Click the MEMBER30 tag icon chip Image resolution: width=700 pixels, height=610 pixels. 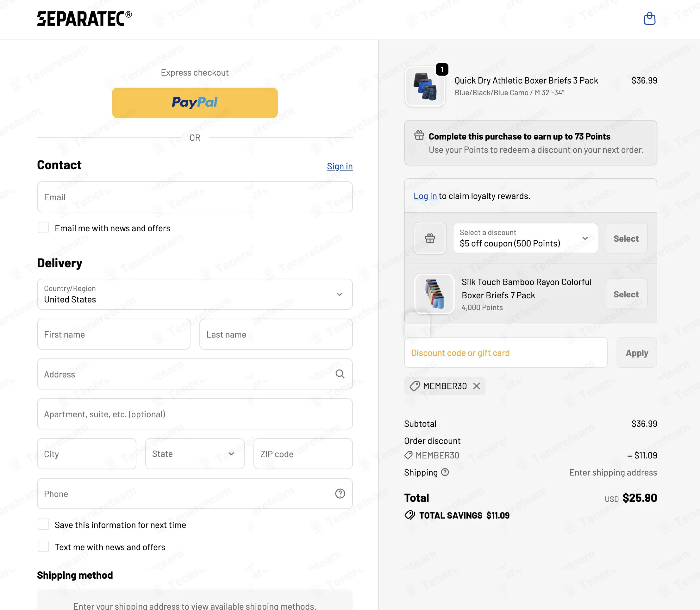click(414, 386)
